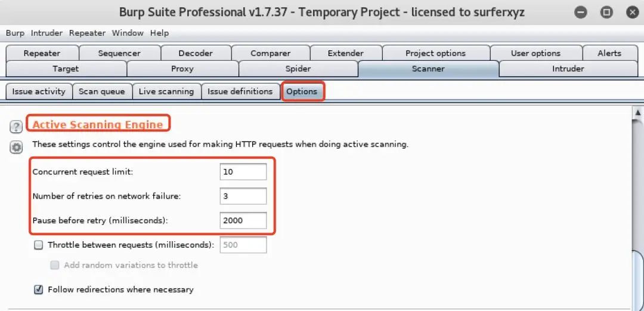Viewport: 644px width, 311px height.
Task: Open the Live scanning sub-tab
Action: (166, 91)
